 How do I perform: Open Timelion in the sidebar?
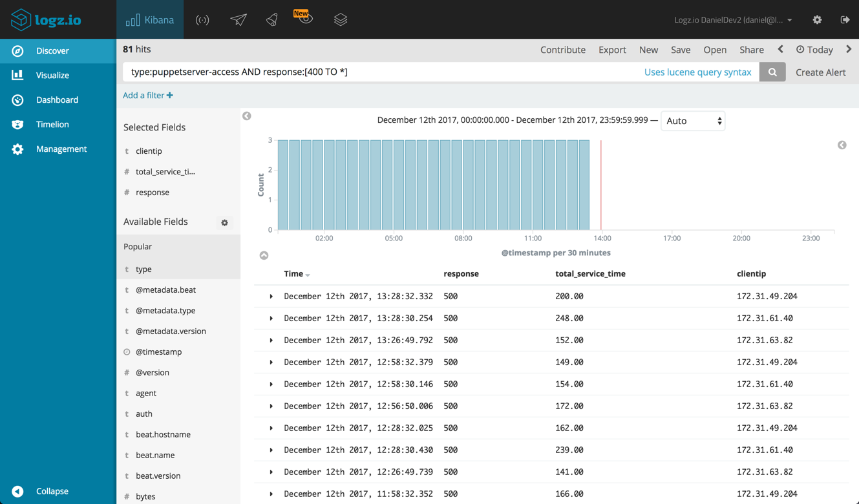click(x=58, y=124)
